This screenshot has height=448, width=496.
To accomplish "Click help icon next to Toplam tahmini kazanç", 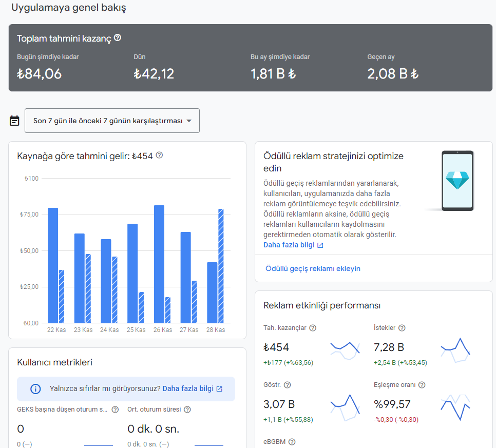I will [x=118, y=38].
